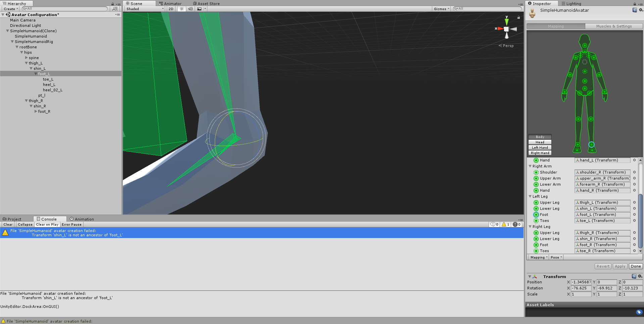
Task: Show Head bone mapping view
Action: pyautogui.click(x=540, y=142)
